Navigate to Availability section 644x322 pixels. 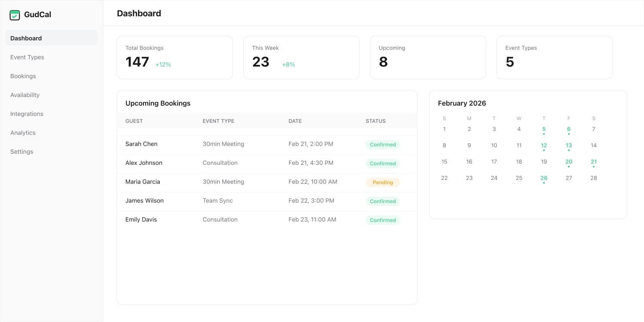[x=25, y=95]
